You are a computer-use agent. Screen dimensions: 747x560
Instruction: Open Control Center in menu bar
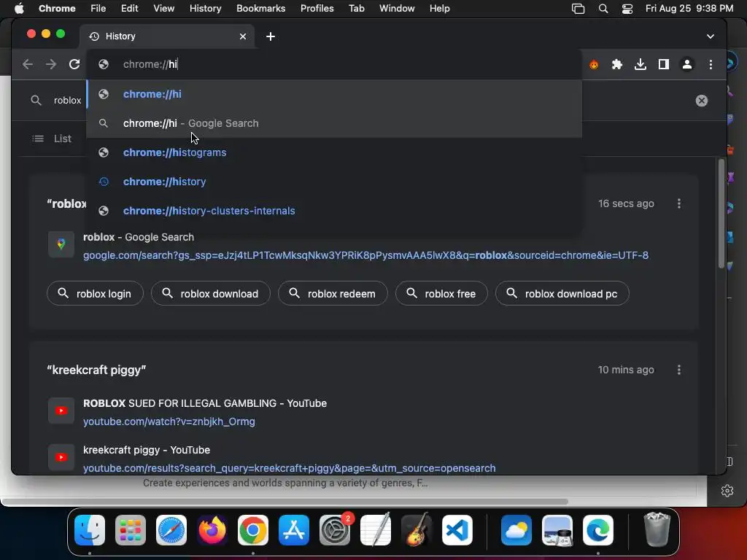[627, 9]
